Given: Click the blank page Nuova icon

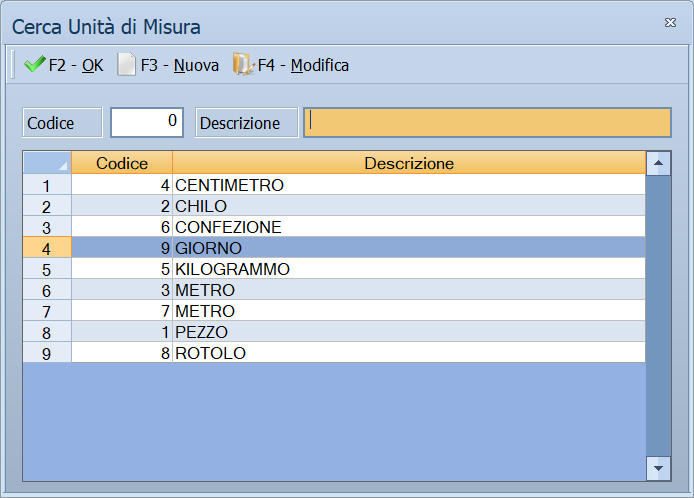Looking at the screenshot, I should (126, 65).
